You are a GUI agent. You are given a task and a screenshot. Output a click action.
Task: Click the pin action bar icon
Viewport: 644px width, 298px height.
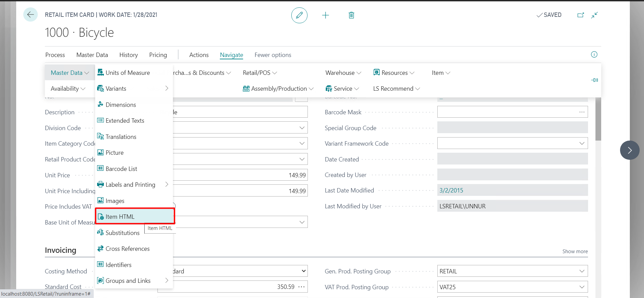pyautogui.click(x=595, y=80)
